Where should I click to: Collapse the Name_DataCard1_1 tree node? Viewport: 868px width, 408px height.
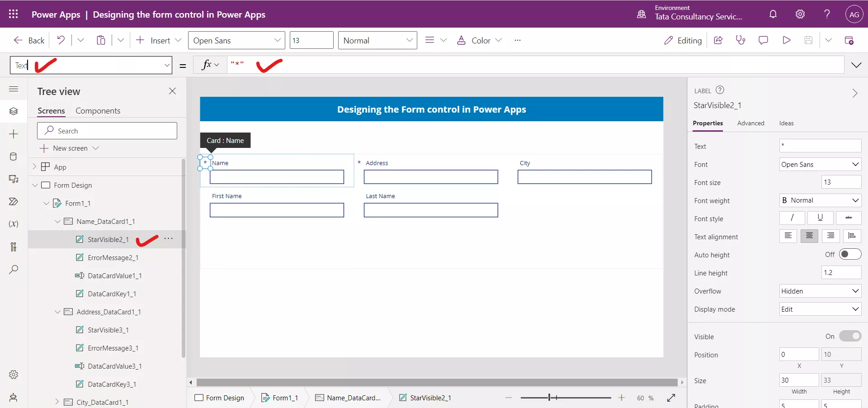click(57, 222)
